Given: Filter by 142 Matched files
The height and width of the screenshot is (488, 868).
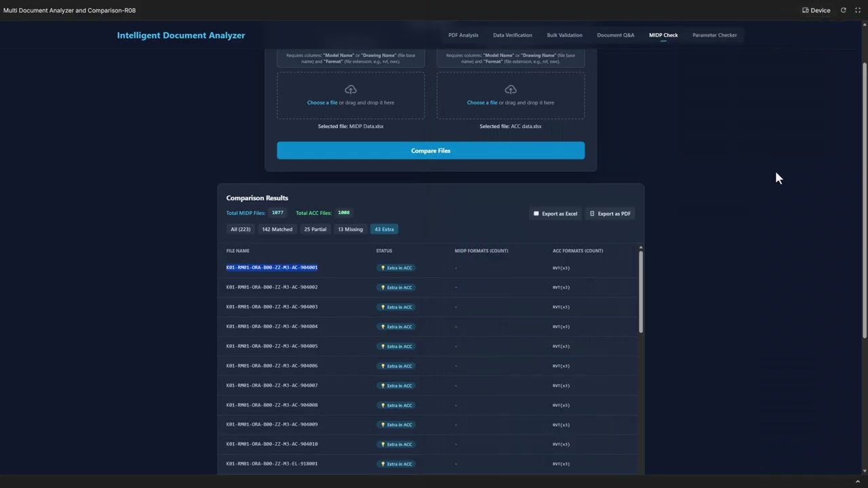Looking at the screenshot, I should coord(277,229).
